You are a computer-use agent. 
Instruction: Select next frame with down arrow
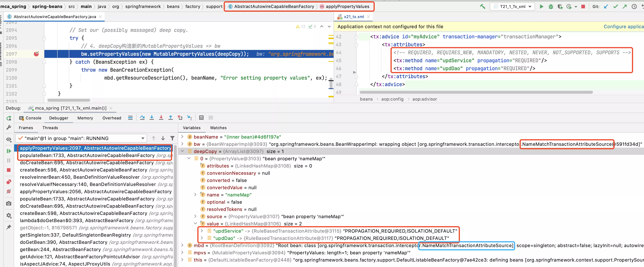163,138
